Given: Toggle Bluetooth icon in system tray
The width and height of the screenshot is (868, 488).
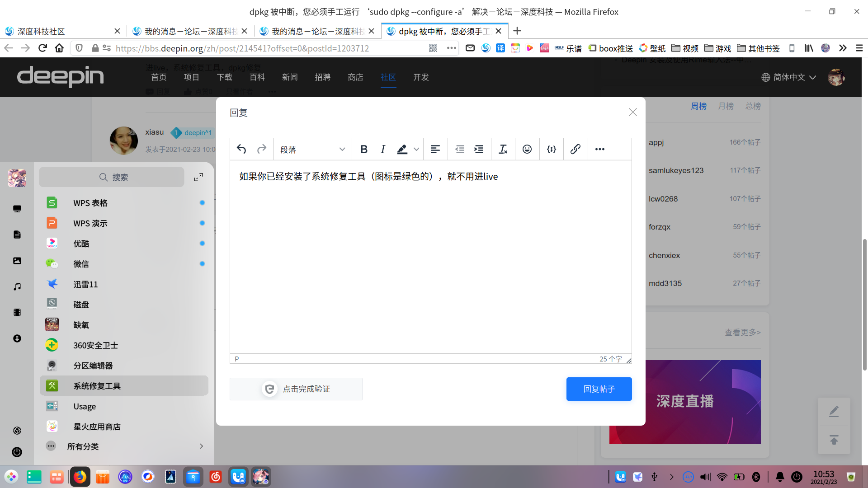Looking at the screenshot, I should 756,477.
